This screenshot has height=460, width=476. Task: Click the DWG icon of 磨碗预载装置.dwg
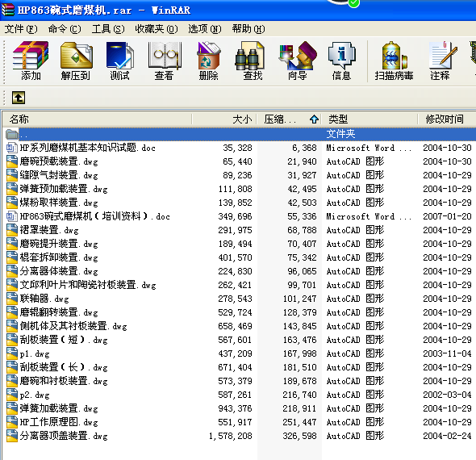(x=12, y=161)
